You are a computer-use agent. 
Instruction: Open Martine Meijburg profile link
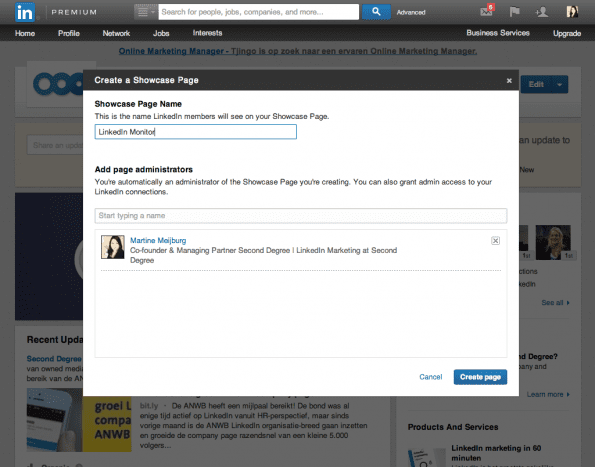158,241
